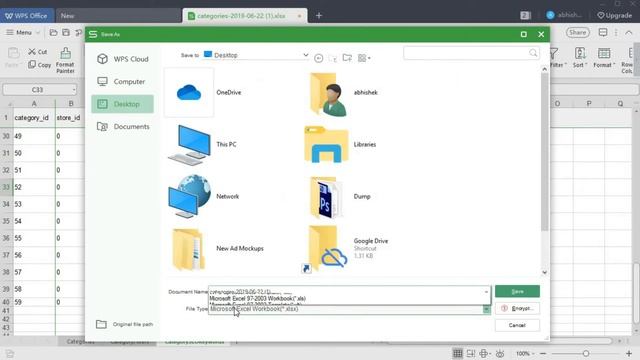Click the Copy tool in ribbon
640x360 pixels.
(40, 65)
